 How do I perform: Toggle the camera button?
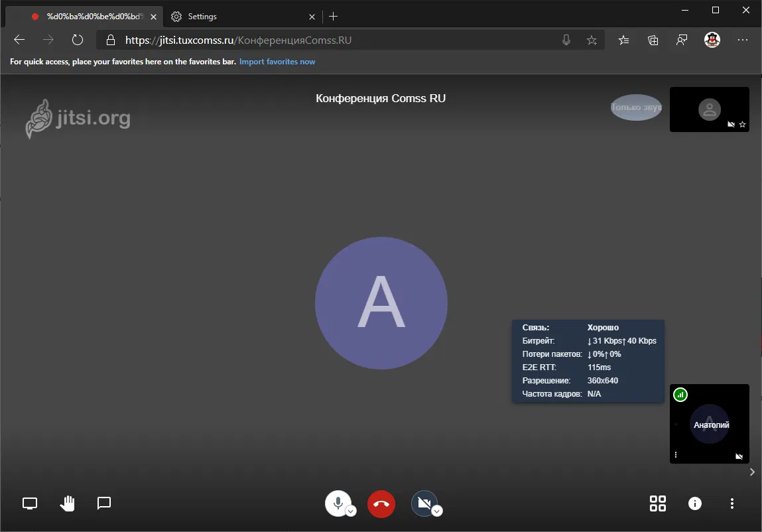tap(424, 503)
